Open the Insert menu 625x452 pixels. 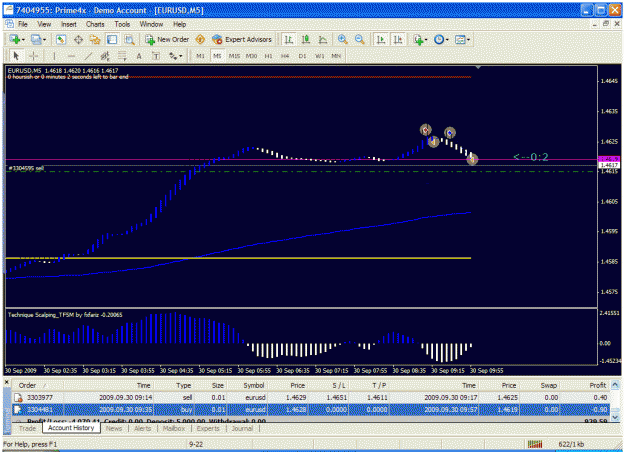point(69,24)
